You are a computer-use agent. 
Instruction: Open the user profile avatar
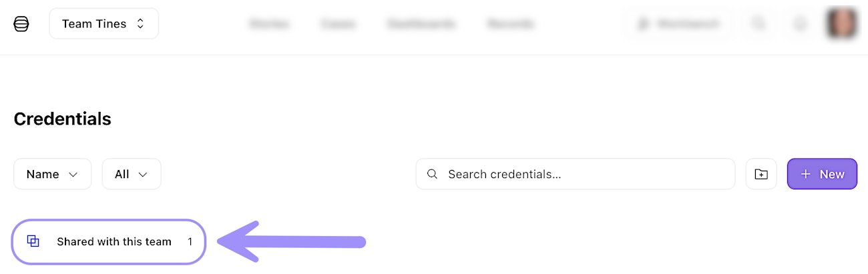[x=841, y=24]
